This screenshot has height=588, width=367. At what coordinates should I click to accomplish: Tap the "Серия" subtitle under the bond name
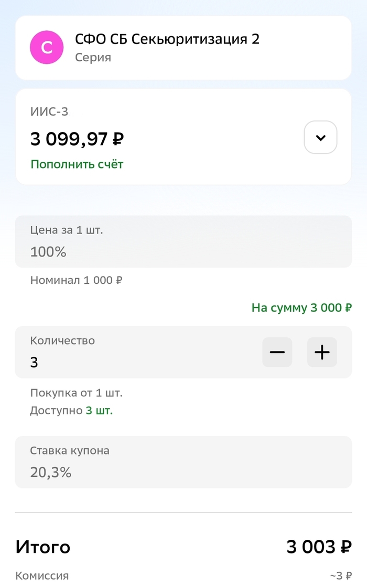(93, 58)
